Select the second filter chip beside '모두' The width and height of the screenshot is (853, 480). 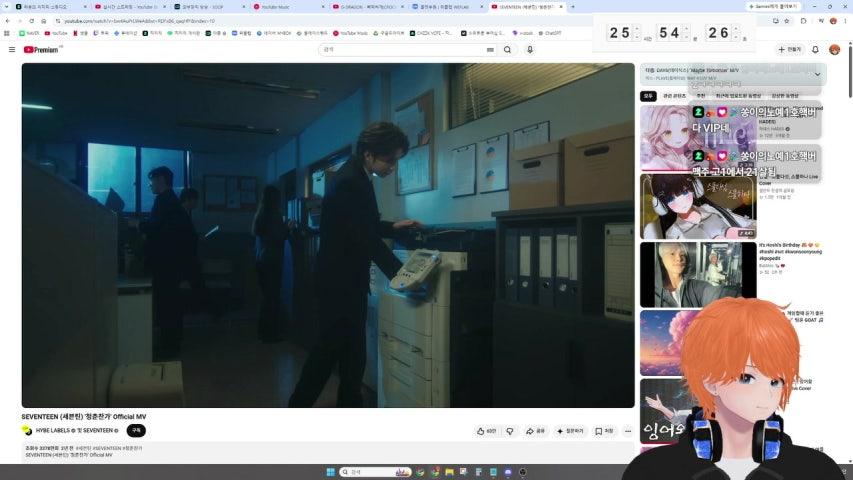click(x=675, y=96)
